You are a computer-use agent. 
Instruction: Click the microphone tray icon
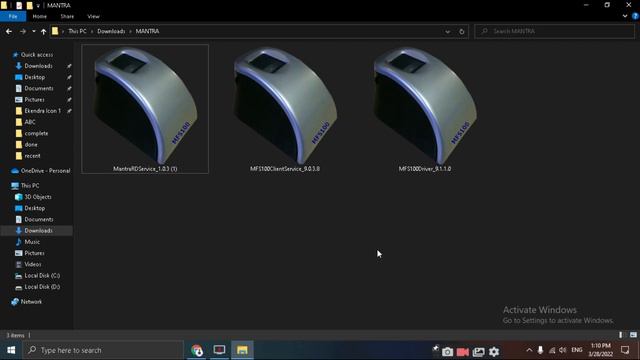(x=540, y=350)
